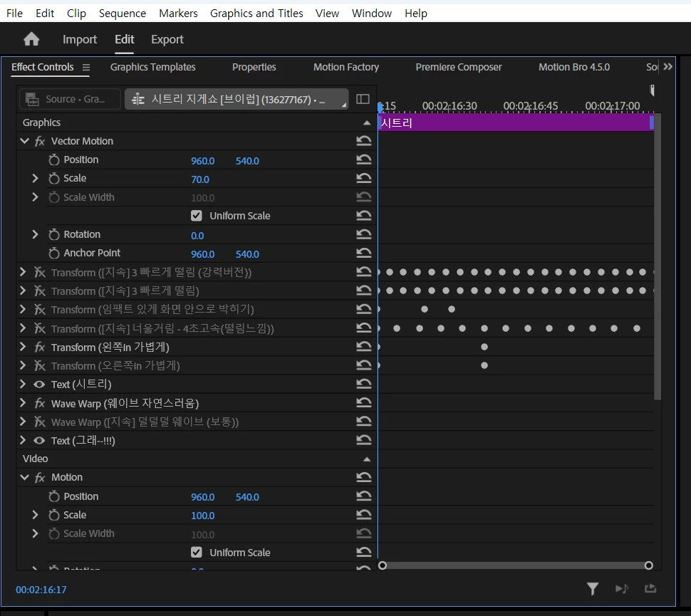Reset Vector Motion Scale parameter
691x616 pixels.
pos(363,178)
